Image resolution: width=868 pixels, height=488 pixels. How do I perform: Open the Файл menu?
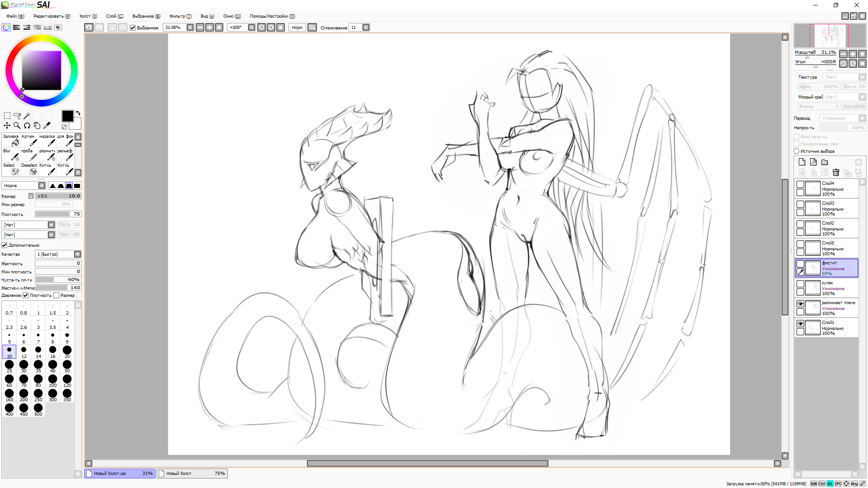[15, 16]
